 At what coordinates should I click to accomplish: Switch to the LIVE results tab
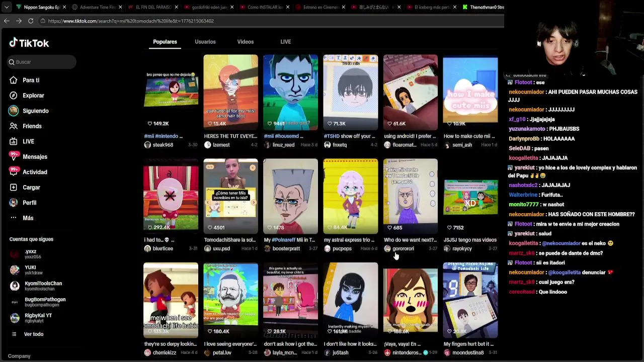point(286,42)
